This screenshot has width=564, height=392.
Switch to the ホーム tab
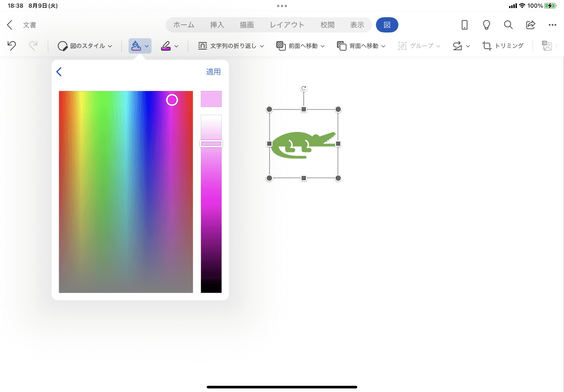coord(184,25)
